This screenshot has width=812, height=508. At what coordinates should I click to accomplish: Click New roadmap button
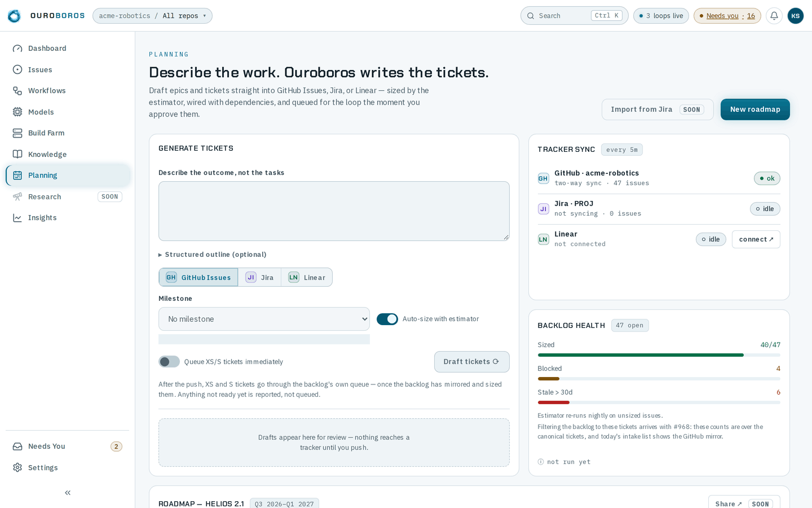[x=755, y=110]
